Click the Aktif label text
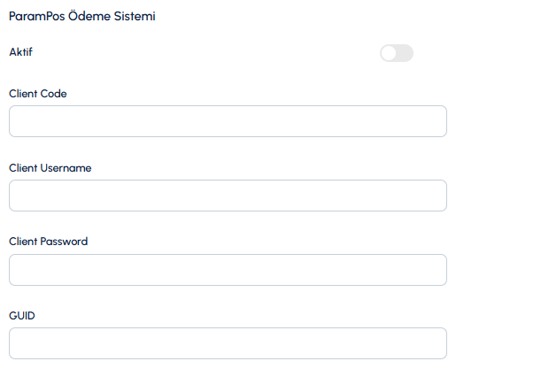Screen dimensions: 541x392 [x=20, y=52]
